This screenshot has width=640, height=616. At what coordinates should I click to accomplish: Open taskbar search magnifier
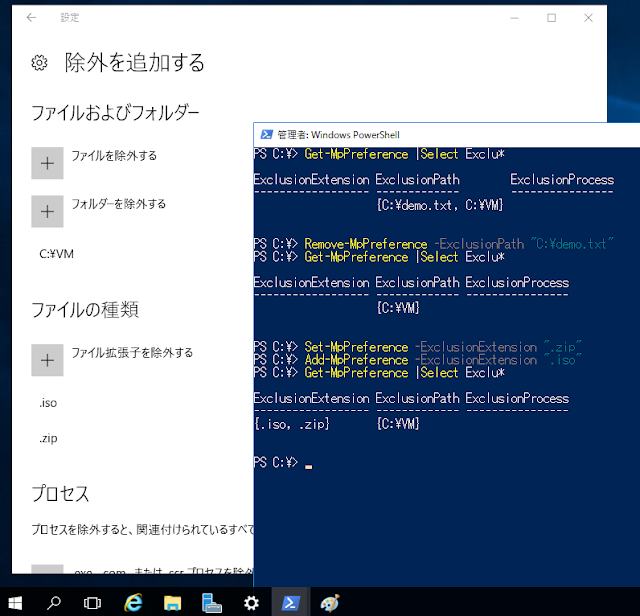[53, 603]
